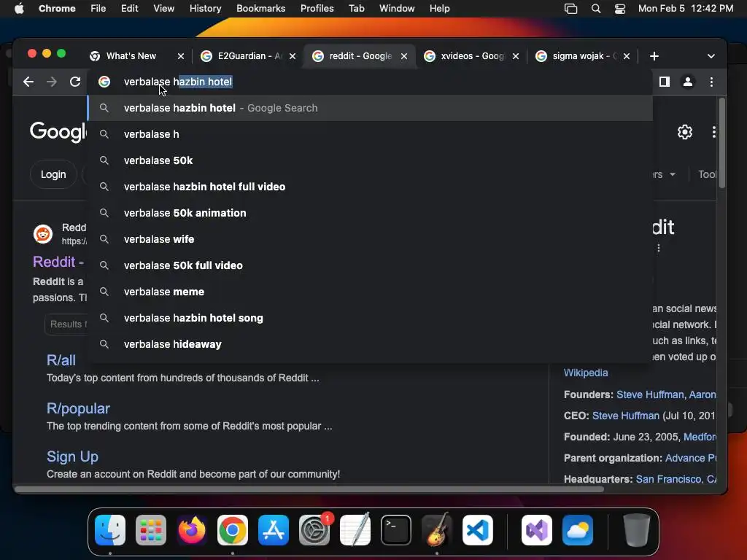747x560 pixels.
Task: Select the 'verbalase wife' suggestion
Action: pos(370,239)
